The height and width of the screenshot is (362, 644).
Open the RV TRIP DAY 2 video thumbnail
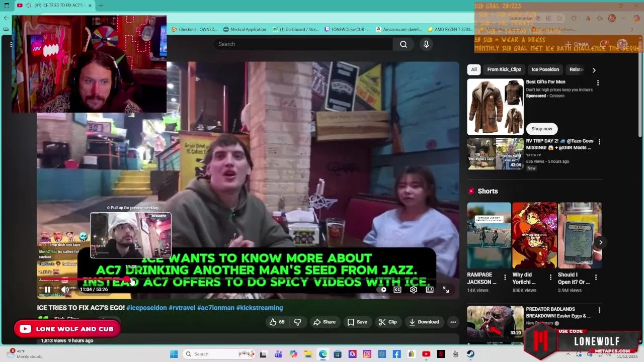point(496,154)
